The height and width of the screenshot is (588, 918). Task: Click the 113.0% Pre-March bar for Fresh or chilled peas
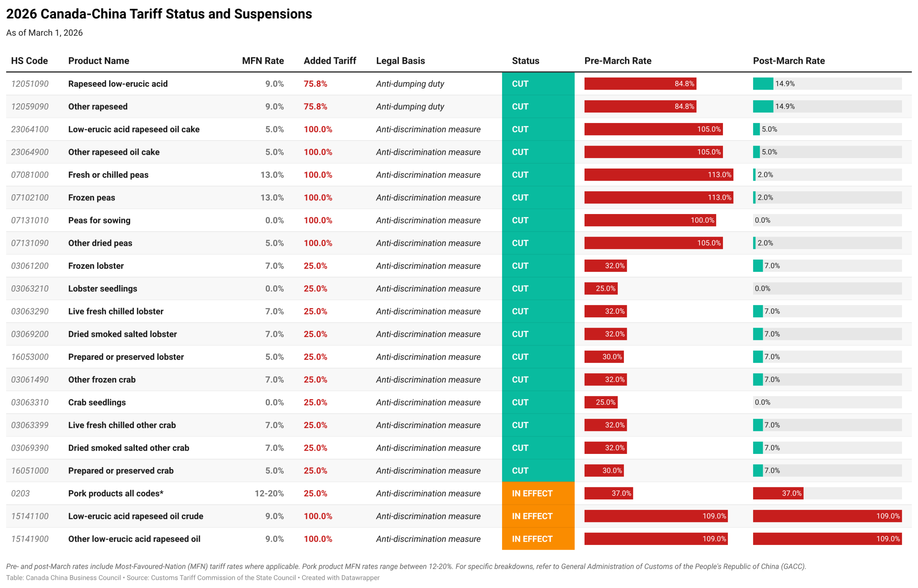(658, 175)
